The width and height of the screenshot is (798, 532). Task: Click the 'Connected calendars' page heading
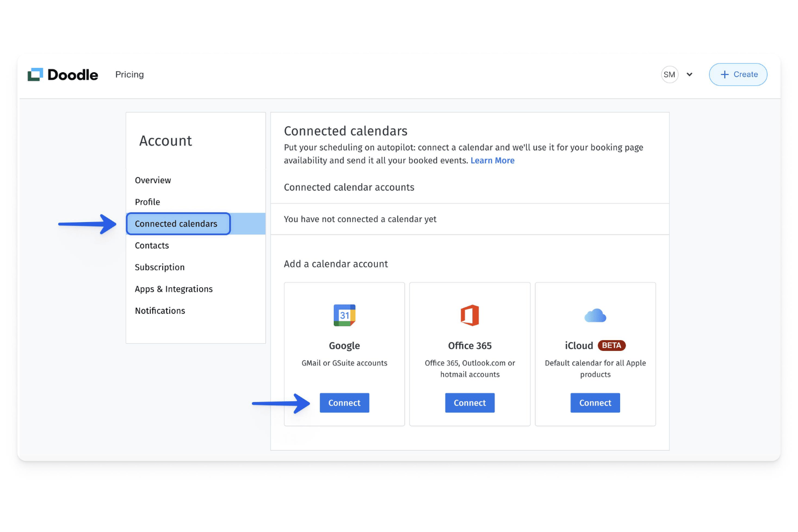click(x=346, y=132)
